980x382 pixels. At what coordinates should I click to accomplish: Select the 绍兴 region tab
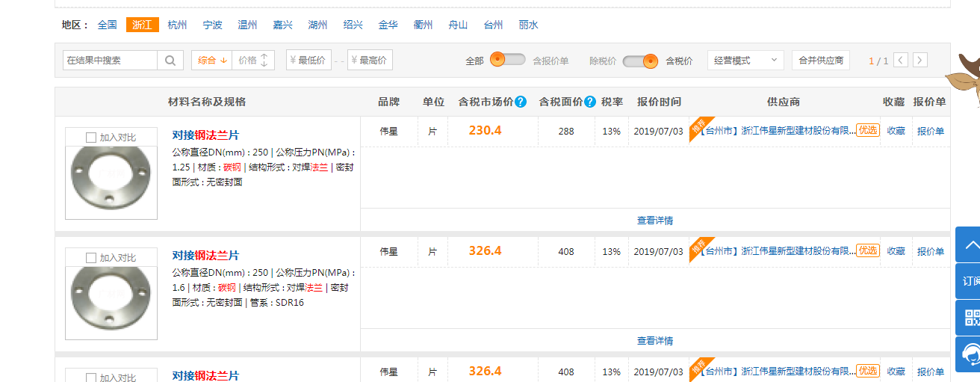coord(353,25)
